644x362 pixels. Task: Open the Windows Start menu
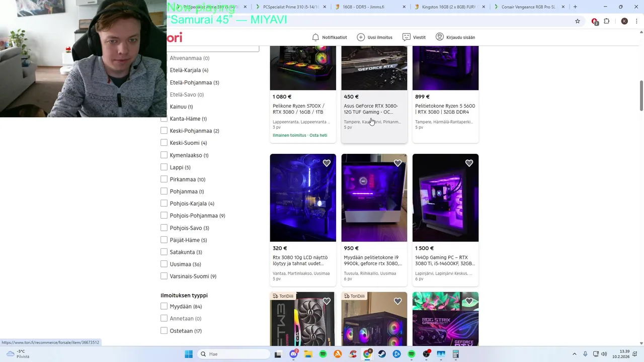point(189,354)
